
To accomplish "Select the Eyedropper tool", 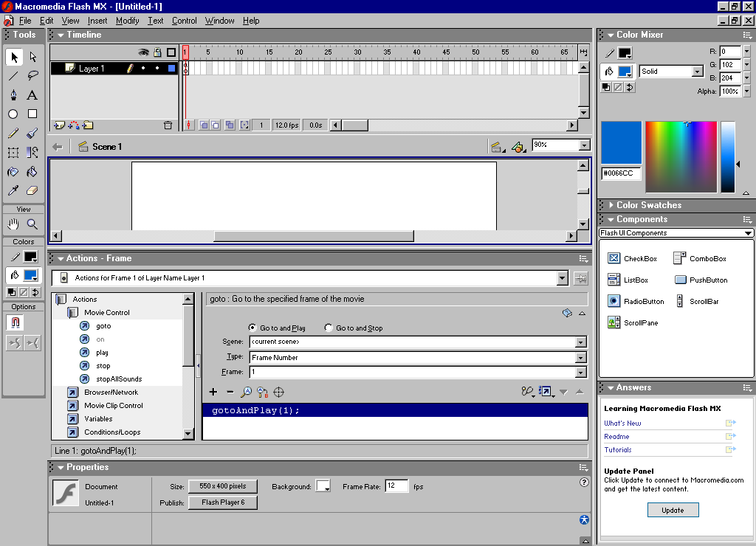I will pyautogui.click(x=13, y=191).
